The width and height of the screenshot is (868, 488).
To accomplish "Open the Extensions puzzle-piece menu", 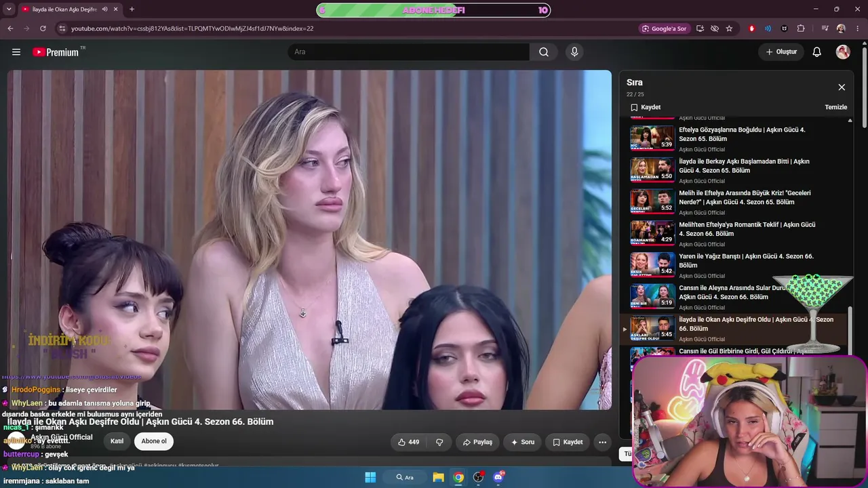I will [x=801, y=28].
